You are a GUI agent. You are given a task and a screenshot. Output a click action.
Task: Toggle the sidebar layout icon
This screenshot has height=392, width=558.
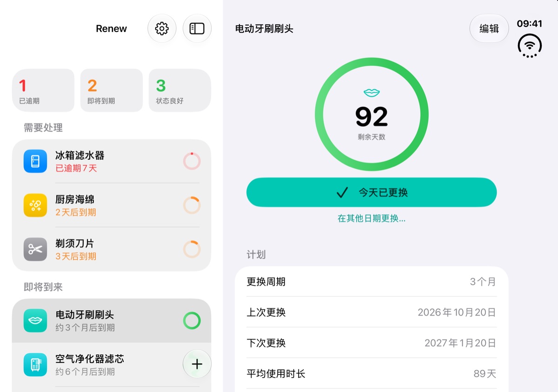coord(197,29)
